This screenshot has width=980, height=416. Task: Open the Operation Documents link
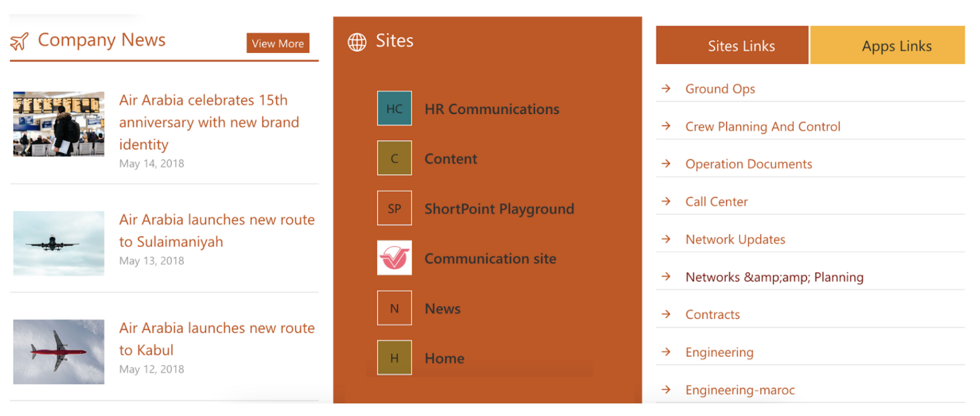tap(748, 164)
